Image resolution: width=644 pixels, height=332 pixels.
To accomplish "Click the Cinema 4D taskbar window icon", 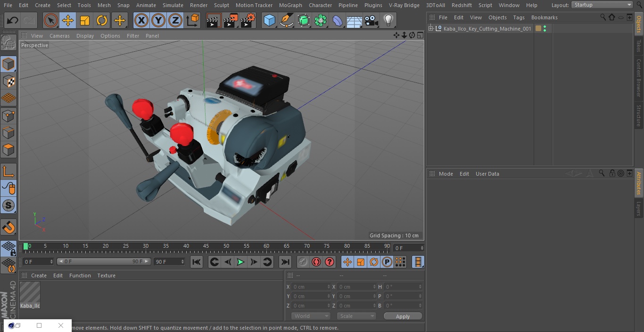I will coord(11,325).
